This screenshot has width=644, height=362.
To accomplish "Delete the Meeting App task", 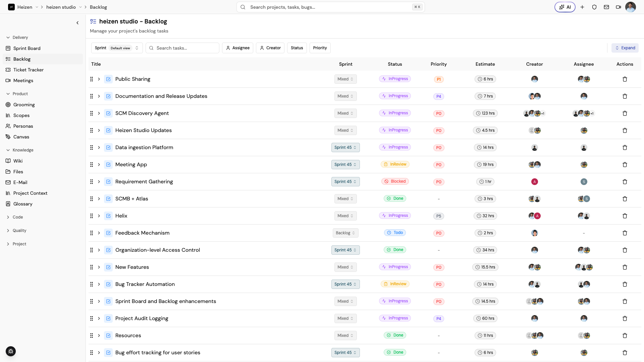I will [x=625, y=165].
